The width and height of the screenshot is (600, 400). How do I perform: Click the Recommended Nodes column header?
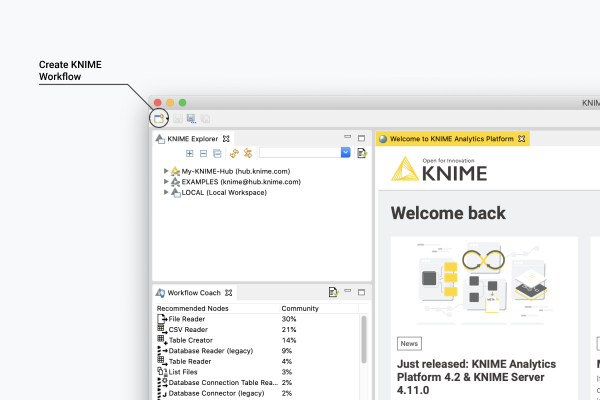[192, 309]
